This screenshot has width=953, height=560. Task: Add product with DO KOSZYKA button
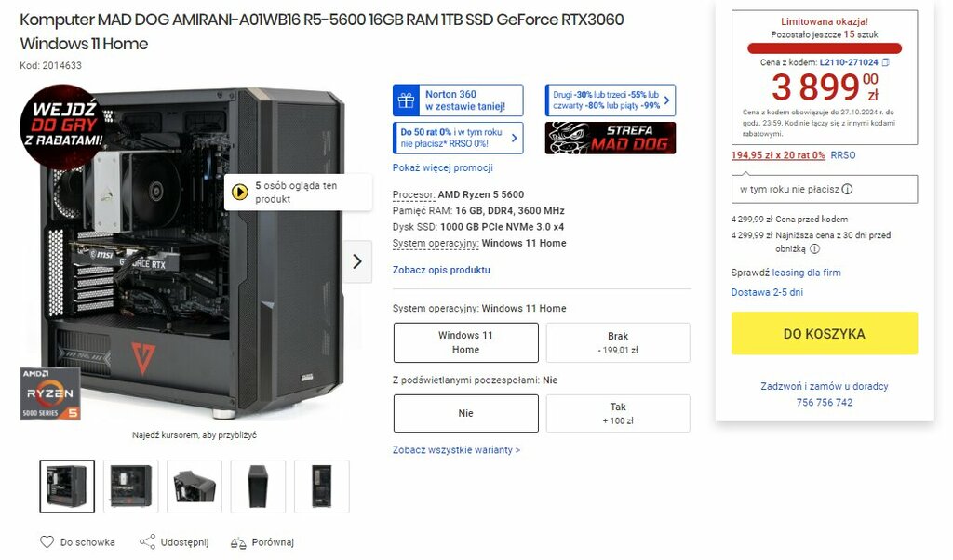[x=825, y=333]
